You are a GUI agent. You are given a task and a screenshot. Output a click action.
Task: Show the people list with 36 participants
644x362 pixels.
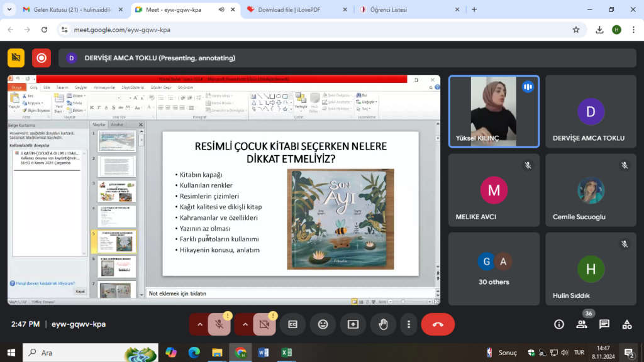coord(582,324)
